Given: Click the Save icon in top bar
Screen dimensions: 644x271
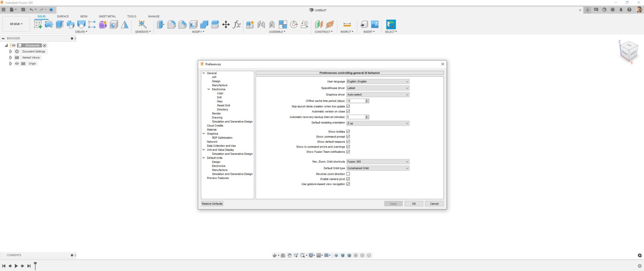Looking at the screenshot, I should pos(23,10).
